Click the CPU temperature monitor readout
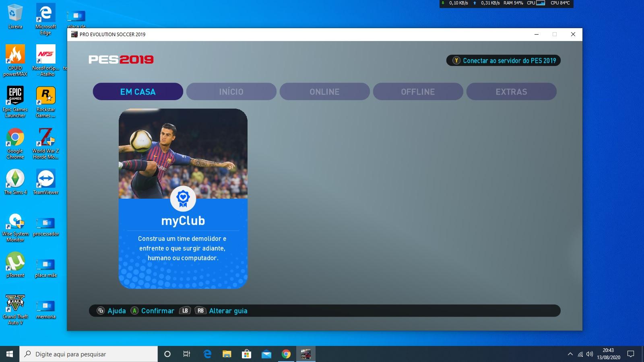Viewport: 644px width, 362px height. tap(560, 3)
